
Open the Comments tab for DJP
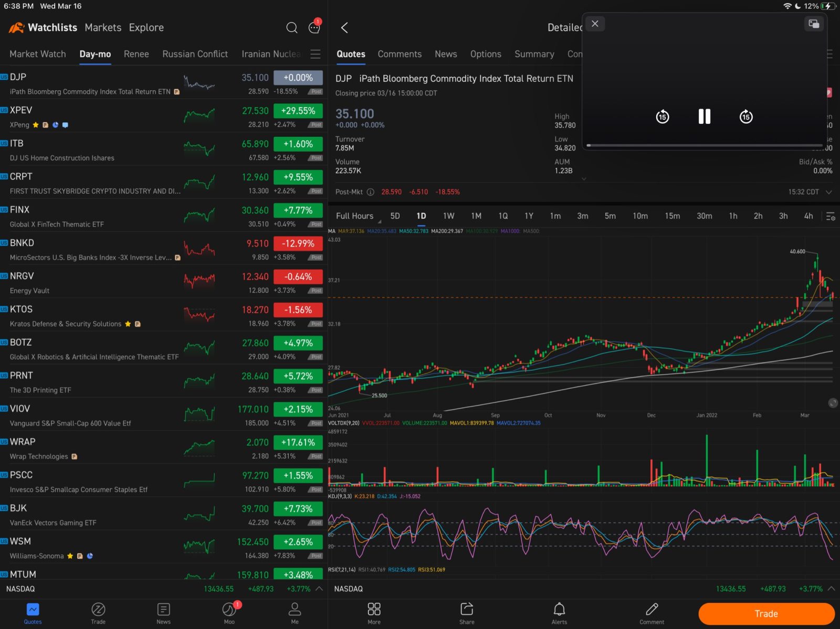[x=400, y=54]
